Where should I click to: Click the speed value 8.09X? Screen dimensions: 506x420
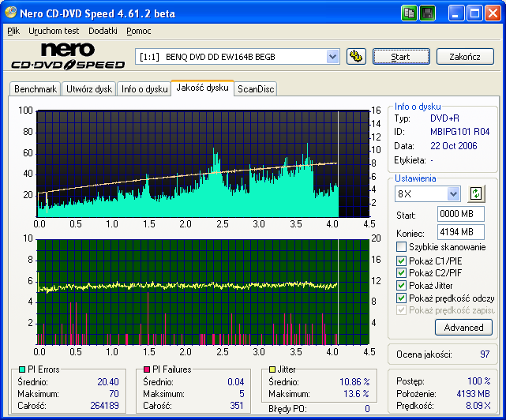[x=478, y=406]
